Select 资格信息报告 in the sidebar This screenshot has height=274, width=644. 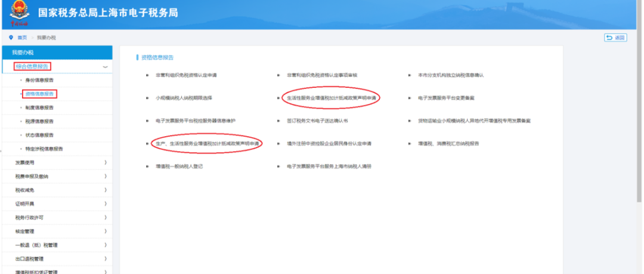pyautogui.click(x=39, y=94)
